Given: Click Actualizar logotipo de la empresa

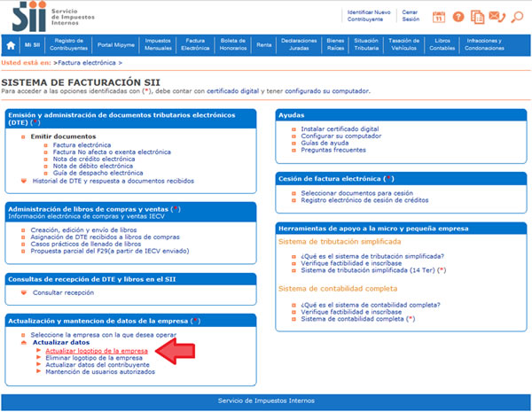Looking at the screenshot, I should tap(97, 351).
